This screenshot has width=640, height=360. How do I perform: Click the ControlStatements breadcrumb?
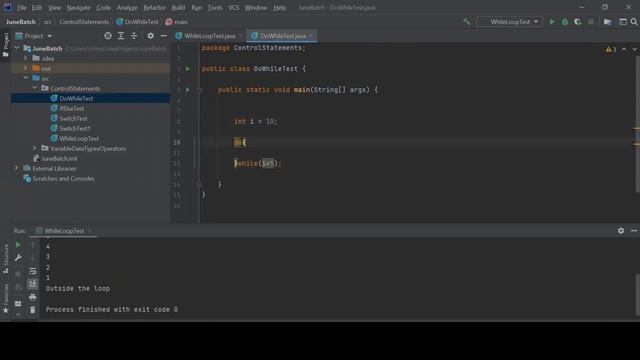(84, 22)
